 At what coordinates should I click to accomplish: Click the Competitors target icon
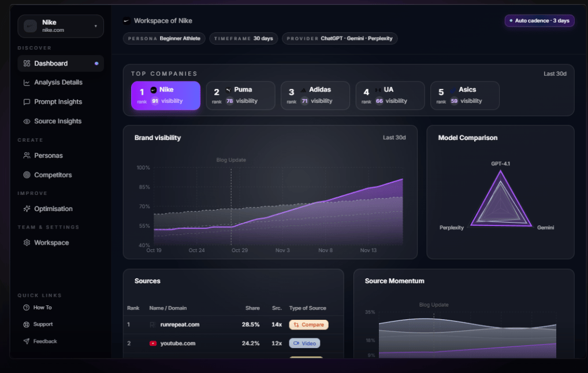27,175
